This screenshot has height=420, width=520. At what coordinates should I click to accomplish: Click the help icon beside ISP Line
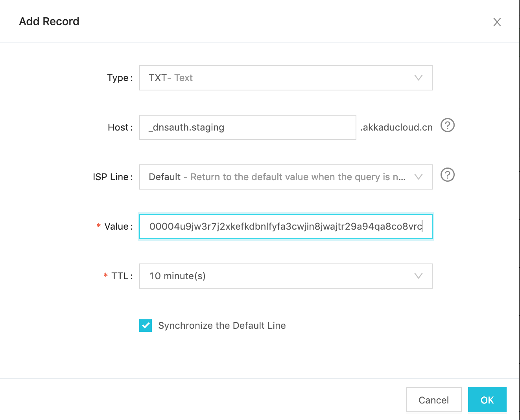(447, 175)
